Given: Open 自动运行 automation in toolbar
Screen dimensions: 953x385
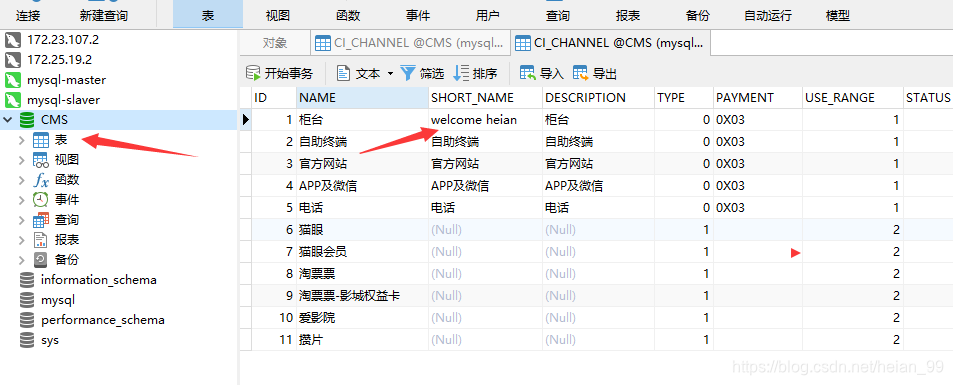Looking at the screenshot, I should (x=768, y=16).
